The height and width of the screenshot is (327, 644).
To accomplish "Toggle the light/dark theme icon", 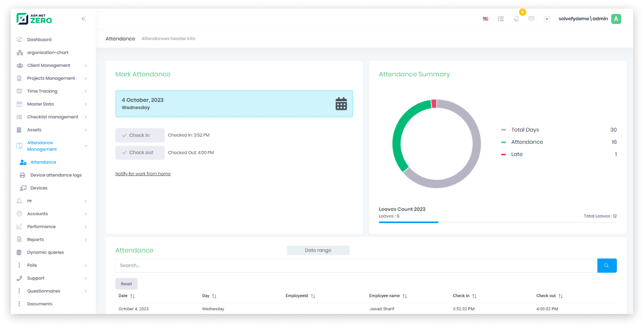I will click(x=546, y=19).
